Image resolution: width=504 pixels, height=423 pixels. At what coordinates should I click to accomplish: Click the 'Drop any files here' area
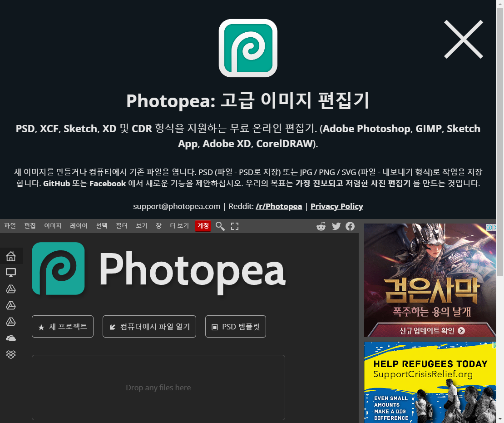(158, 388)
